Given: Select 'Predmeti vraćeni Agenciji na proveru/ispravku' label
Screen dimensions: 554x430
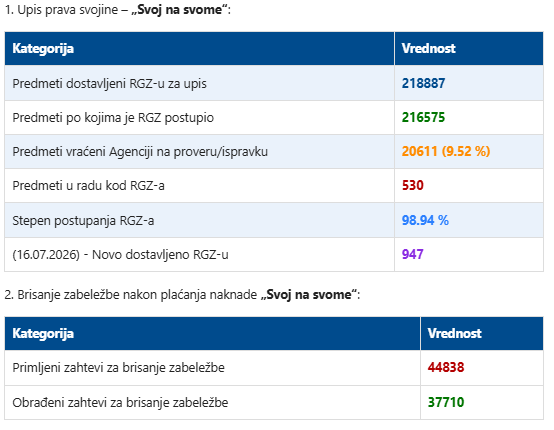Looking at the screenshot, I should (x=140, y=152).
